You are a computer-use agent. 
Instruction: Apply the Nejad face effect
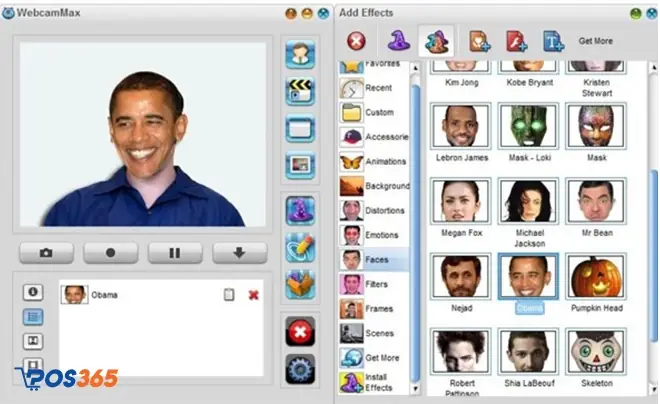461,276
